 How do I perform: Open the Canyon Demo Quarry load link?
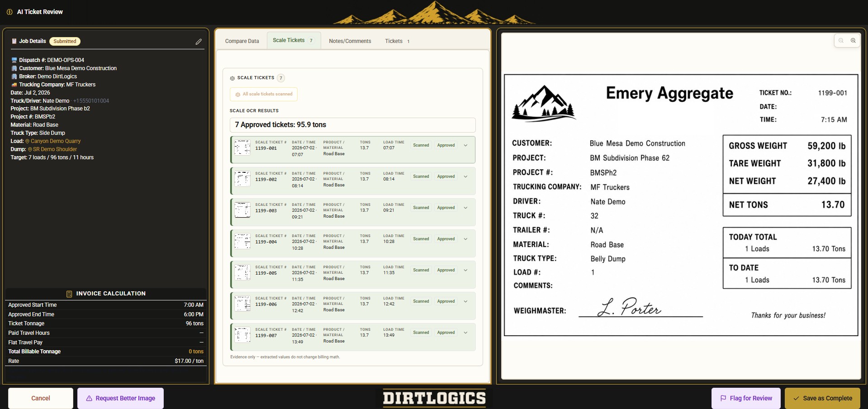pyautogui.click(x=56, y=141)
